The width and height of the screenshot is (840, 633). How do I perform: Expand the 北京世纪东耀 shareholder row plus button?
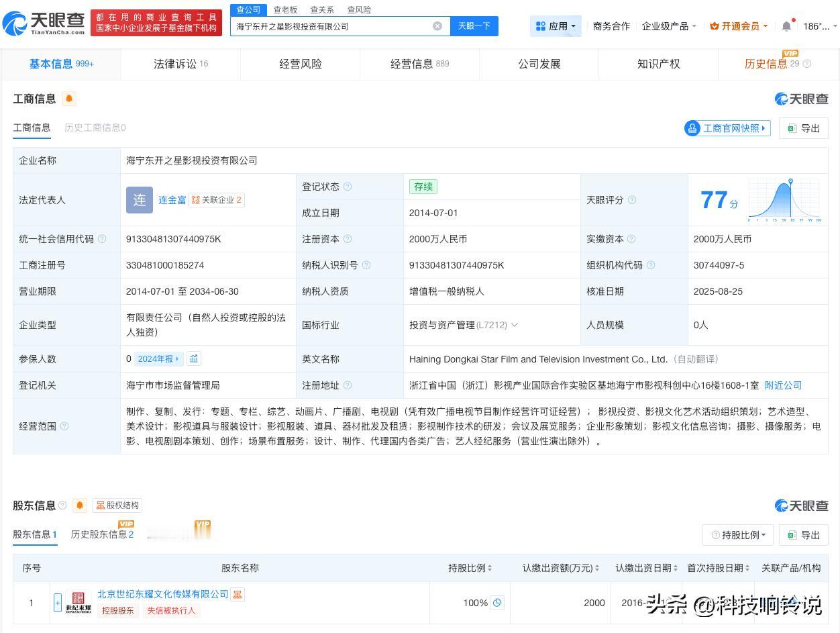pos(58,602)
